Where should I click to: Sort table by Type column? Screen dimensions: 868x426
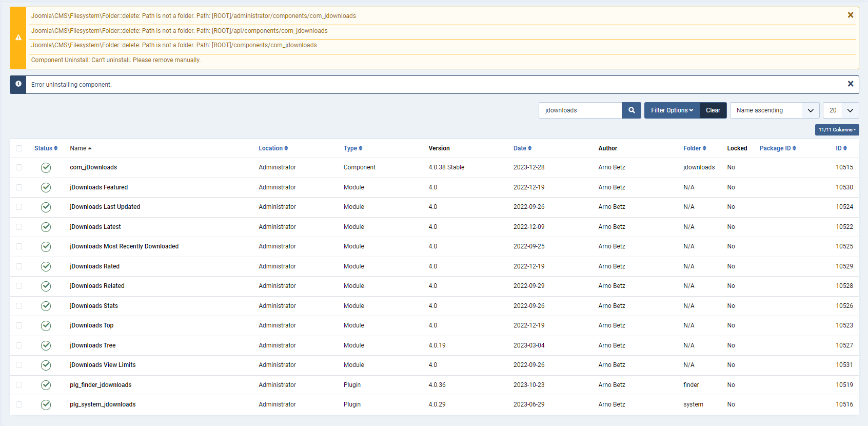point(353,148)
